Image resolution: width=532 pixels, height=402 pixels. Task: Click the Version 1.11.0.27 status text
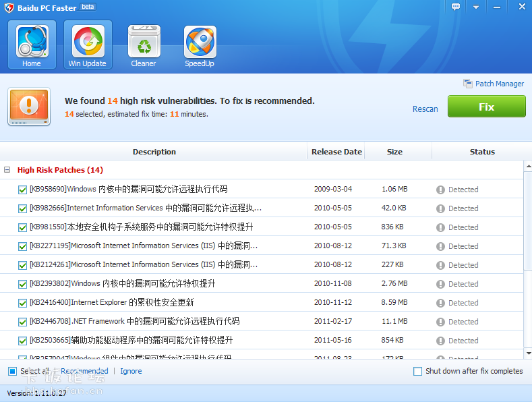(x=36, y=393)
